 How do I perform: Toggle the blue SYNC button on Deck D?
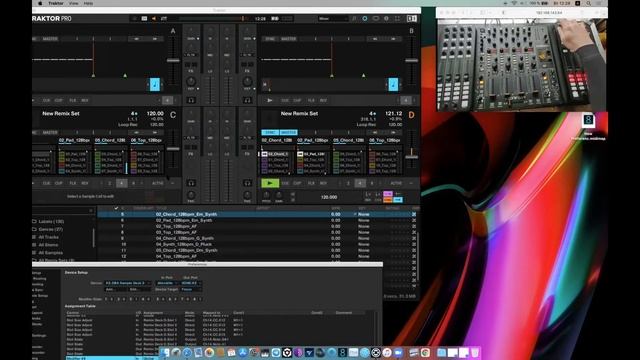270,133
